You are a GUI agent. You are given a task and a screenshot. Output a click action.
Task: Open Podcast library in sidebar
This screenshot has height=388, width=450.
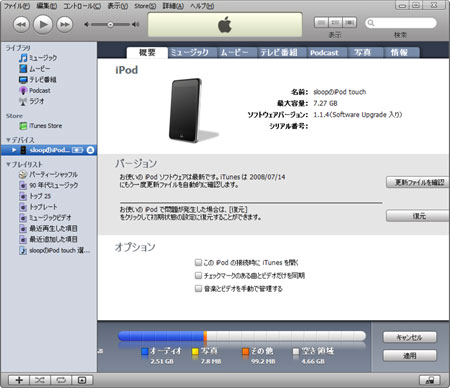[35, 91]
